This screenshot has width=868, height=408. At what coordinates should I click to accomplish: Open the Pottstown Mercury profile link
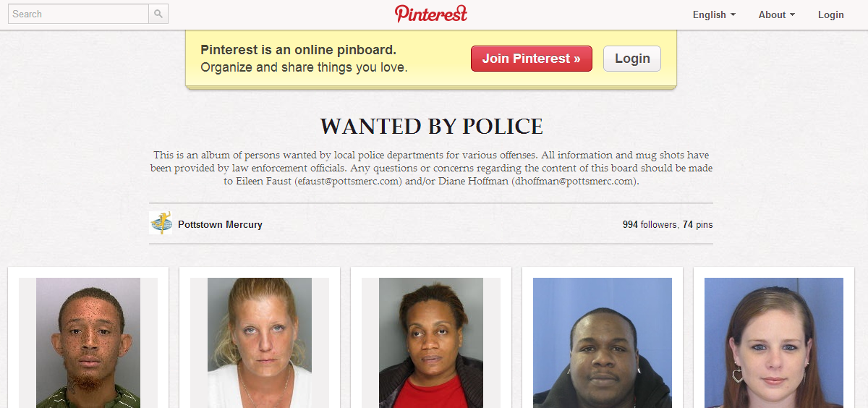tap(220, 225)
